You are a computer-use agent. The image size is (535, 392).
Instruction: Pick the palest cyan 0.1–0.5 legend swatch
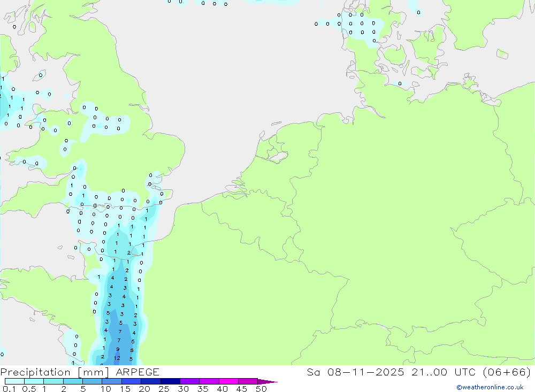14,381
